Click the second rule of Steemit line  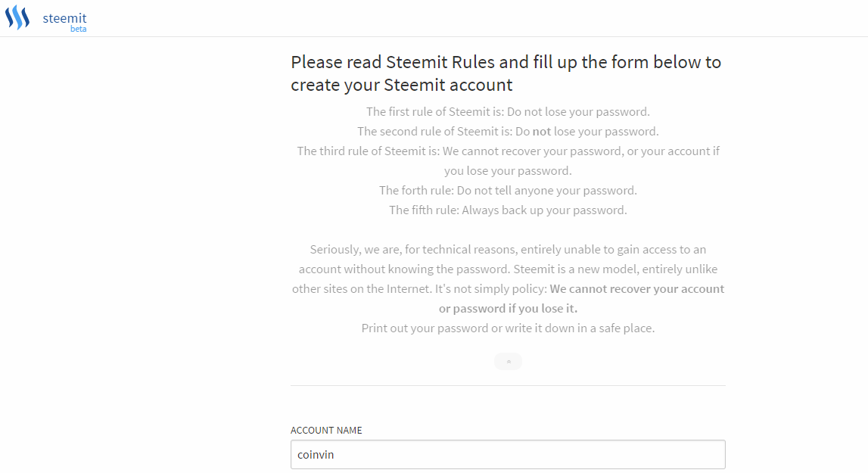[x=508, y=131]
